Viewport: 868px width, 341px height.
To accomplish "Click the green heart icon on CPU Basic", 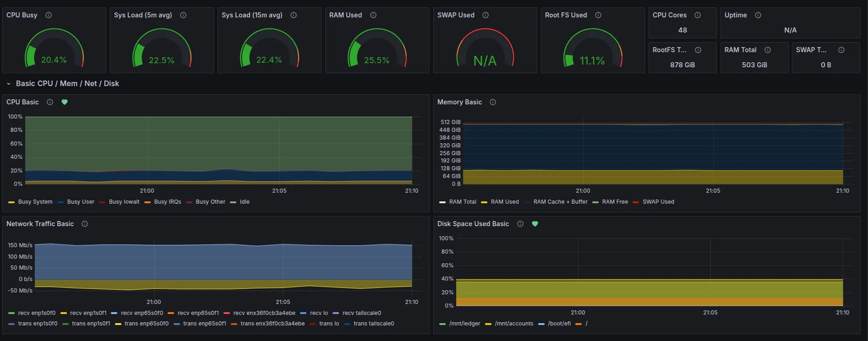I will (65, 102).
